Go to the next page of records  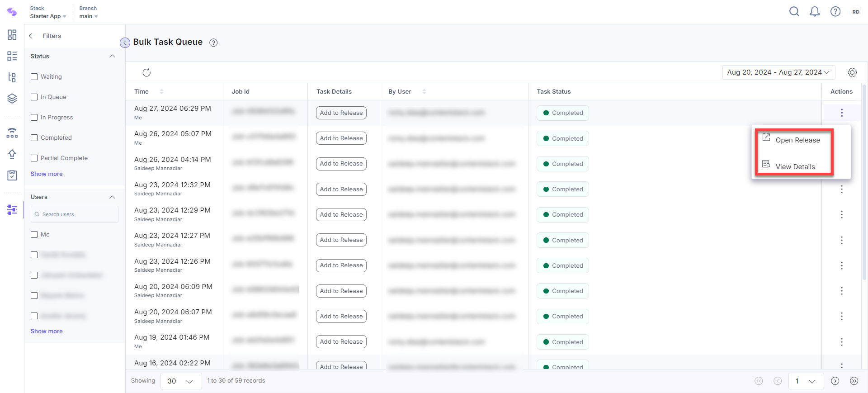(835, 381)
